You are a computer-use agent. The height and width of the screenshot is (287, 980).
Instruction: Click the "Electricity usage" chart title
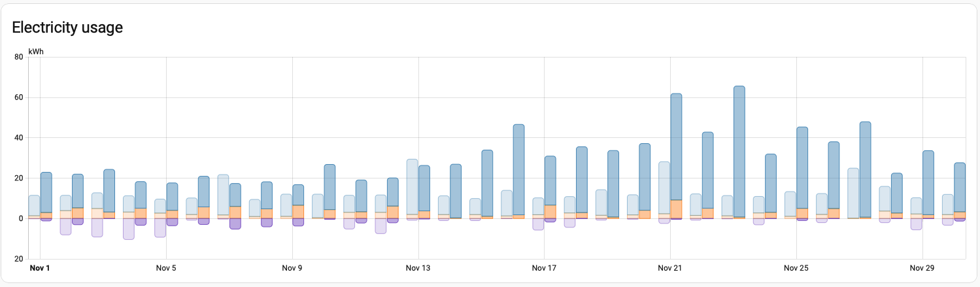coord(67,27)
